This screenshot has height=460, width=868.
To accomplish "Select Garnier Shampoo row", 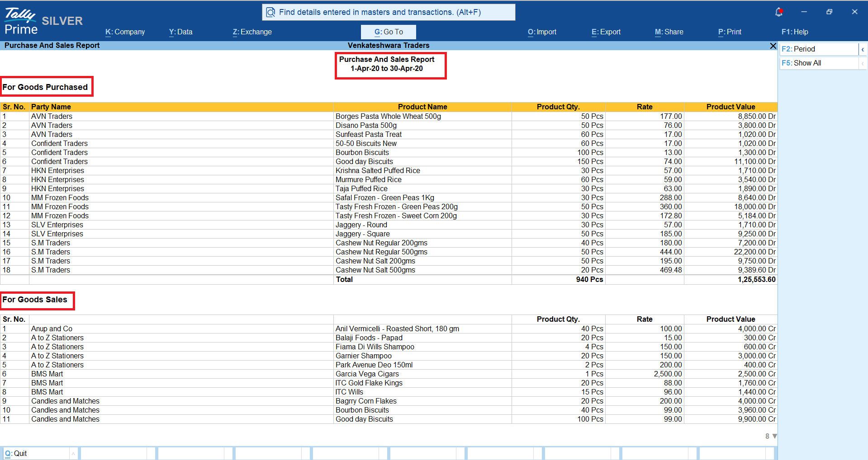I will [389, 356].
